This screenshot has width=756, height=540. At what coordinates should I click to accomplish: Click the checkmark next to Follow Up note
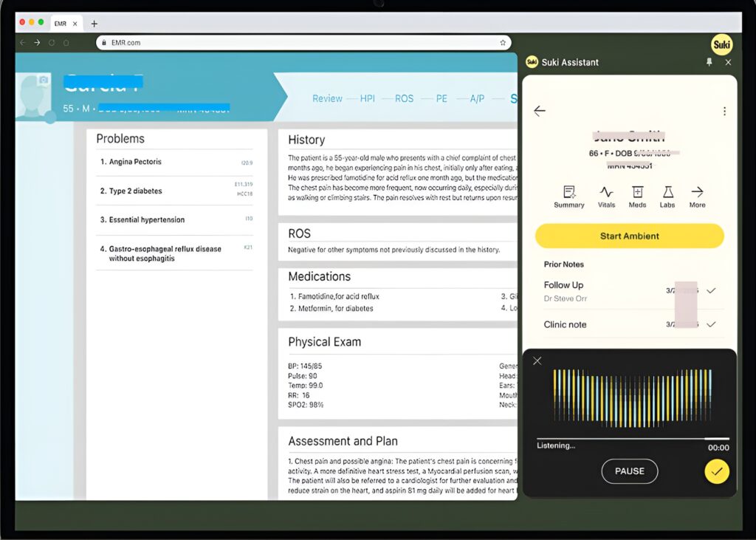(x=711, y=290)
